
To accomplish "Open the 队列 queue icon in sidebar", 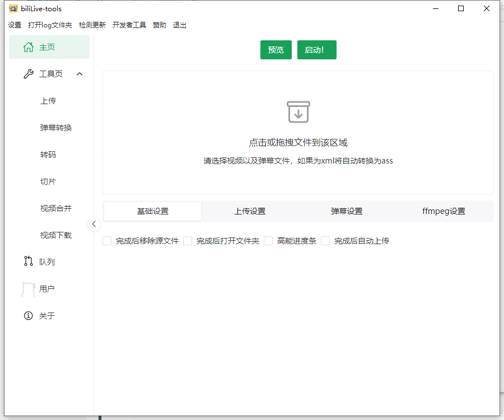I will click(x=29, y=262).
